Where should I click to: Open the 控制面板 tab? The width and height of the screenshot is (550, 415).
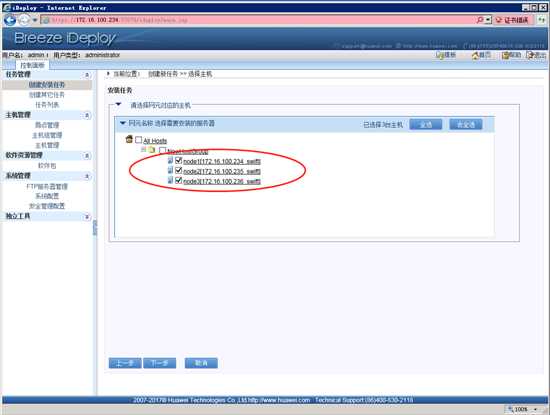[32, 65]
